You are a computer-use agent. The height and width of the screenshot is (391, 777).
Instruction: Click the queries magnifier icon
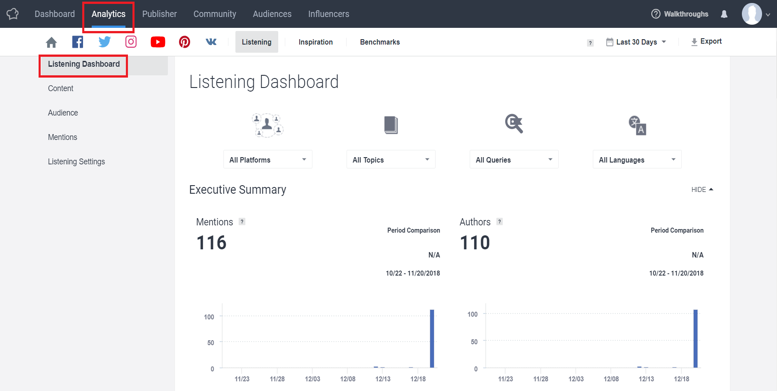tap(514, 124)
